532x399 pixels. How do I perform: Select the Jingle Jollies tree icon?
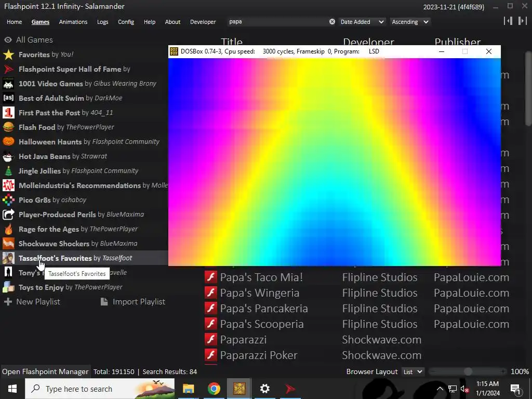8,171
